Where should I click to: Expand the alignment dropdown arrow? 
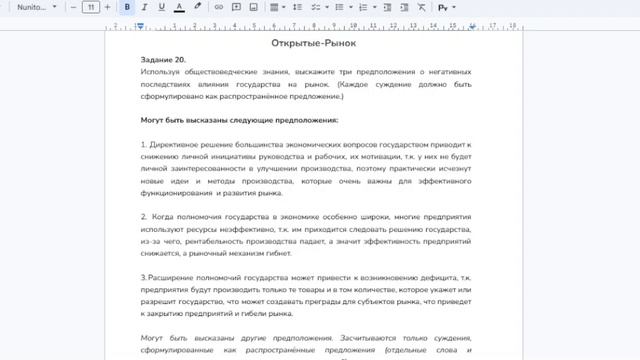(x=284, y=7)
